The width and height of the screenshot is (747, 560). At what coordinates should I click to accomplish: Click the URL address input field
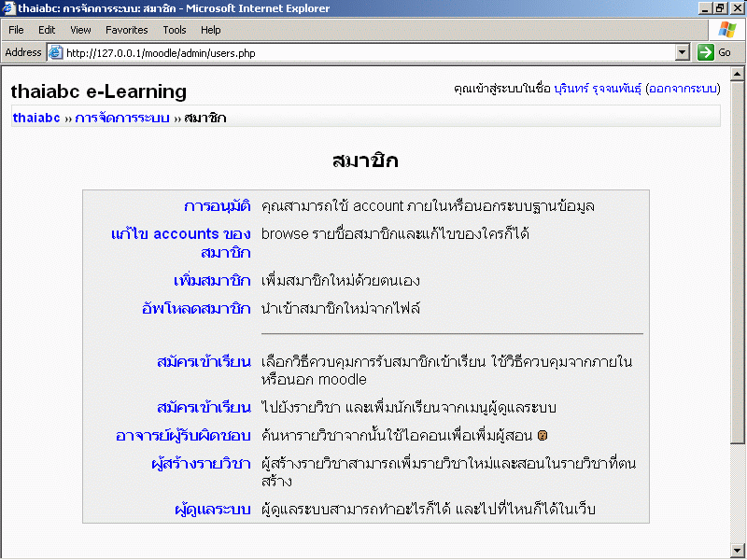pos(364,53)
